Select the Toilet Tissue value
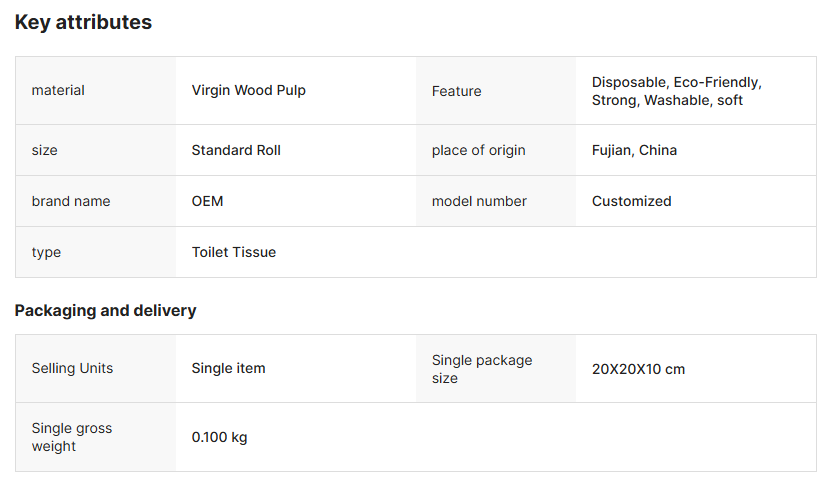The image size is (822, 484). click(x=233, y=252)
